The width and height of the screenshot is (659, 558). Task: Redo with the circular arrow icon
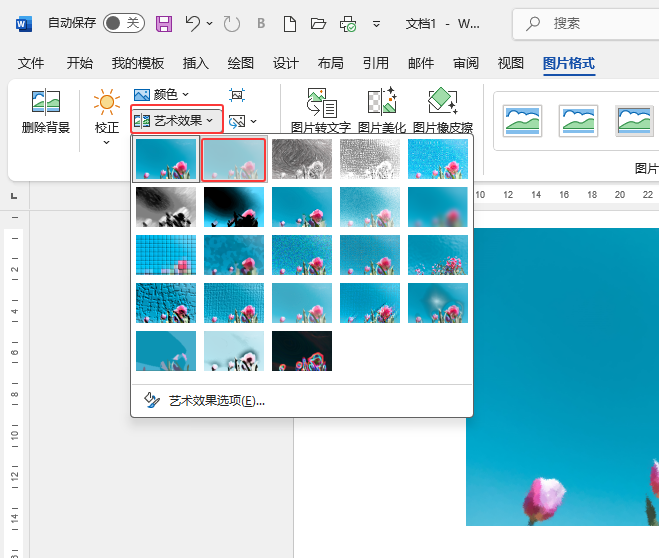(x=232, y=24)
